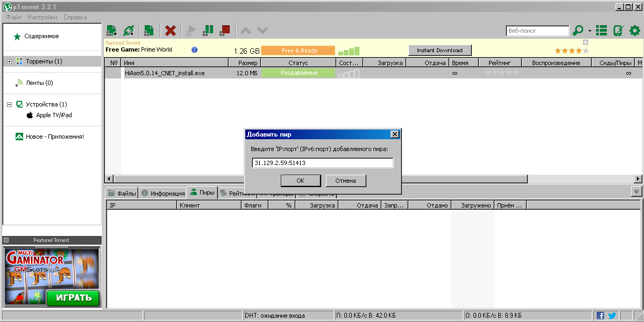
Task: Click the remote device phone icon
Action: click(618, 31)
